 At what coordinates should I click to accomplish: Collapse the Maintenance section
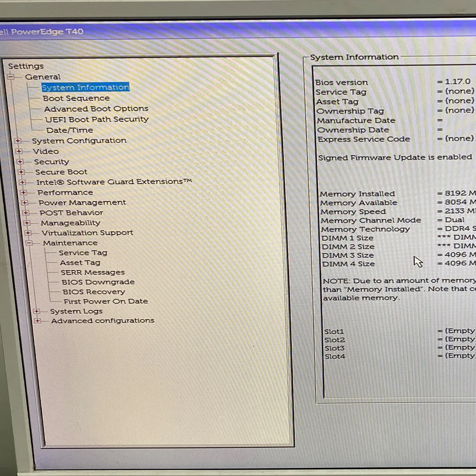pos(29,243)
